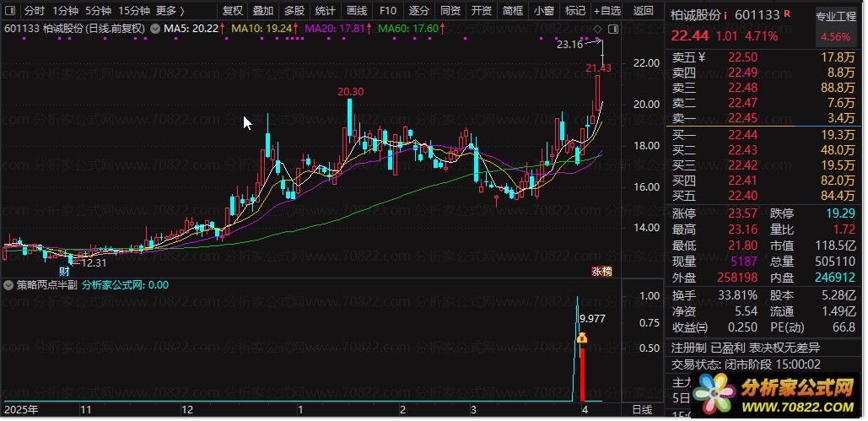Open the 专业工程 sector box

click(835, 27)
